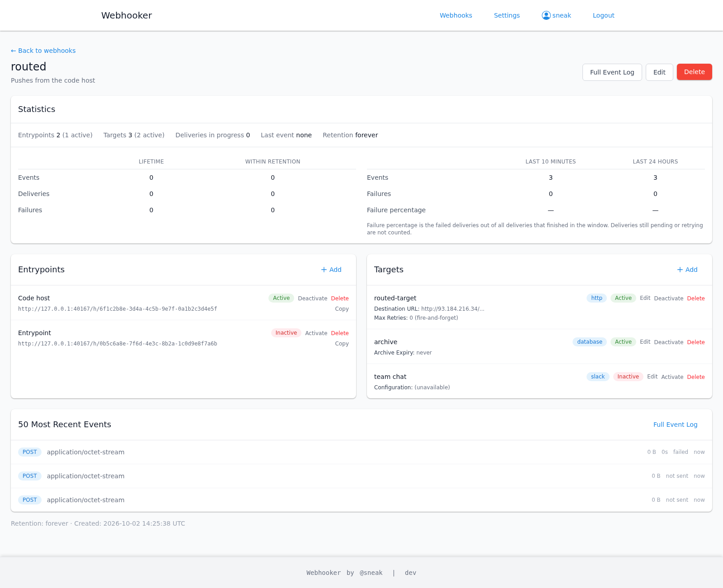Activate the inactive Entrypoint
This screenshot has height=588, width=723.
pyautogui.click(x=316, y=333)
